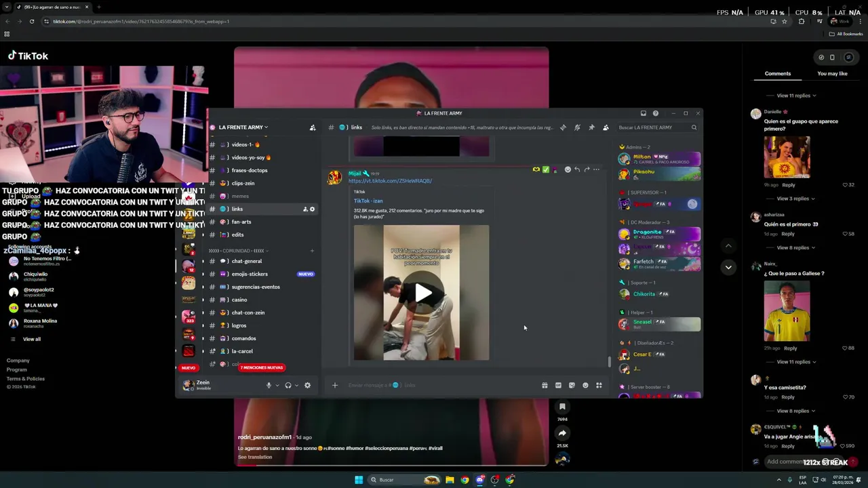Select the frases-doctops channel
This screenshot has width=868, height=488.
coord(261,170)
